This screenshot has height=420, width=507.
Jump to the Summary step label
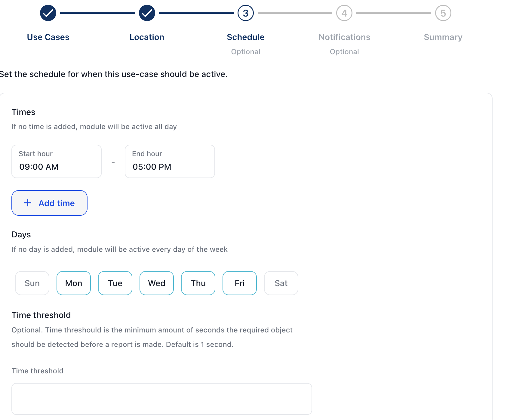pyautogui.click(x=443, y=37)
